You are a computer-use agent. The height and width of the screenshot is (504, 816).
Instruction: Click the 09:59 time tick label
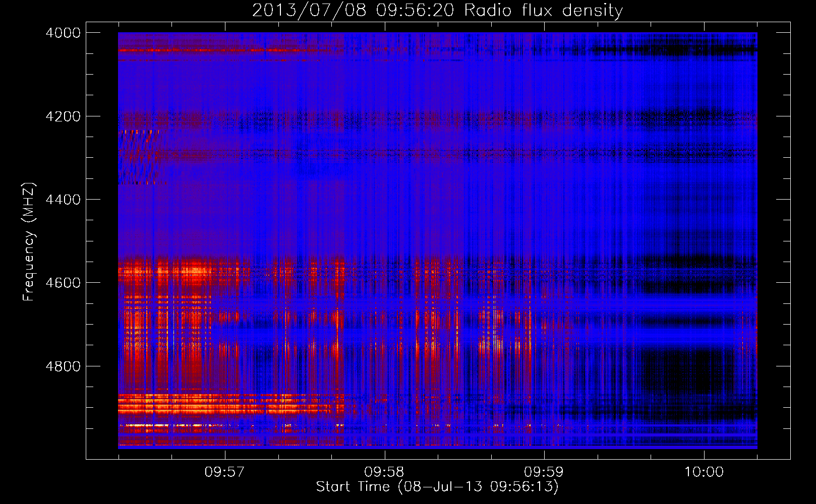coord(544,472)
